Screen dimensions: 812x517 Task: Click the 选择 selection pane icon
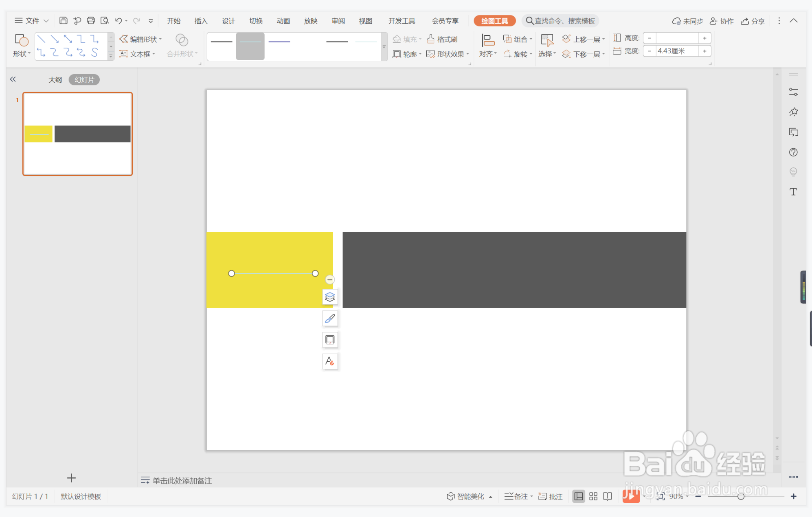point(547,40)
